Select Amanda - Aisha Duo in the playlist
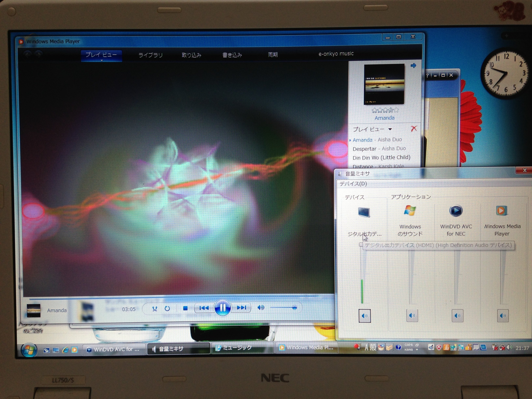The width and height of the screenshot is (532, 399). pos(377,140)
